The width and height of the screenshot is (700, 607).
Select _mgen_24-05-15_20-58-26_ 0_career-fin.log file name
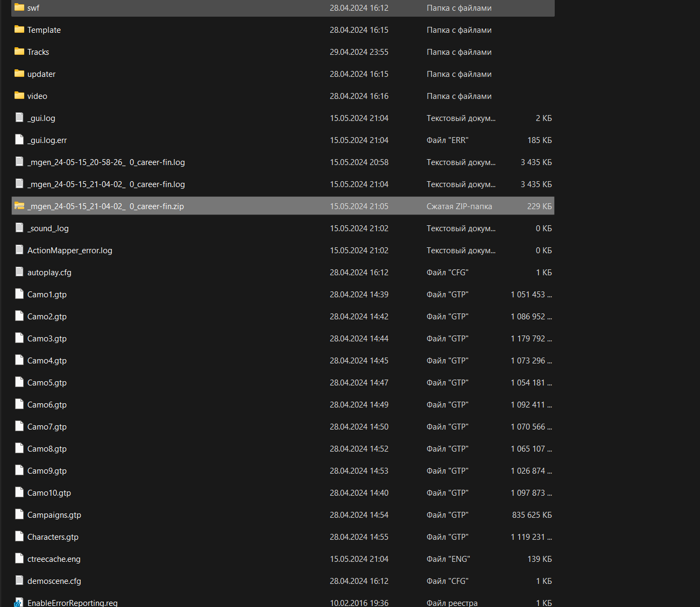pyautogui.click(x=106, y=162)
